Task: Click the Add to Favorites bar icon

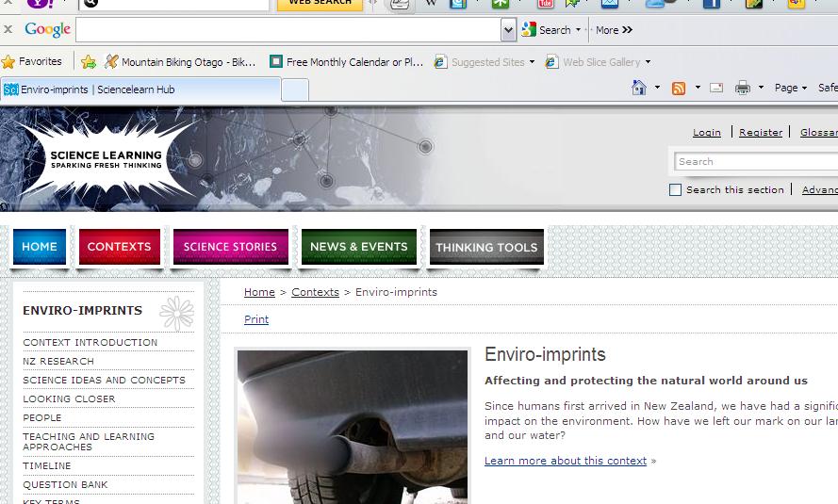Action: [89, 62]
